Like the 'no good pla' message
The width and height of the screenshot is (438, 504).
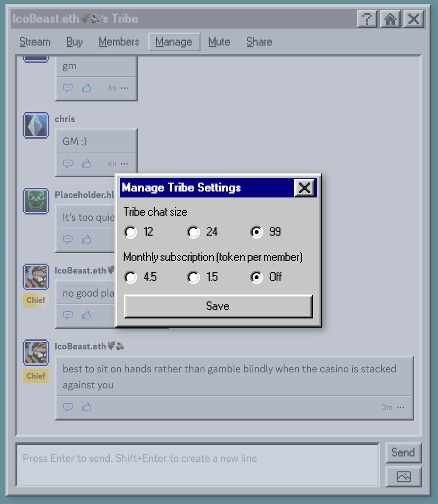[87, 315]
